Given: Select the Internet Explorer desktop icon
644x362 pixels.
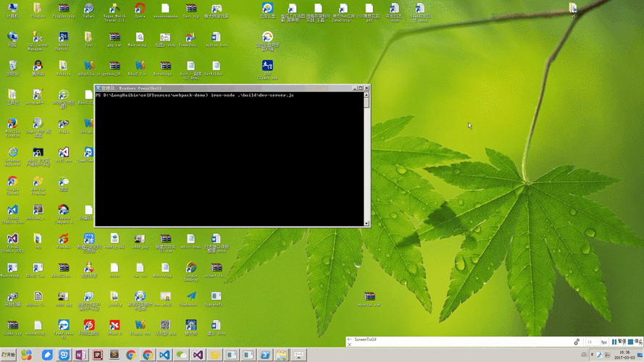Looking at the screenshot, I should click(x=12, y=153).
